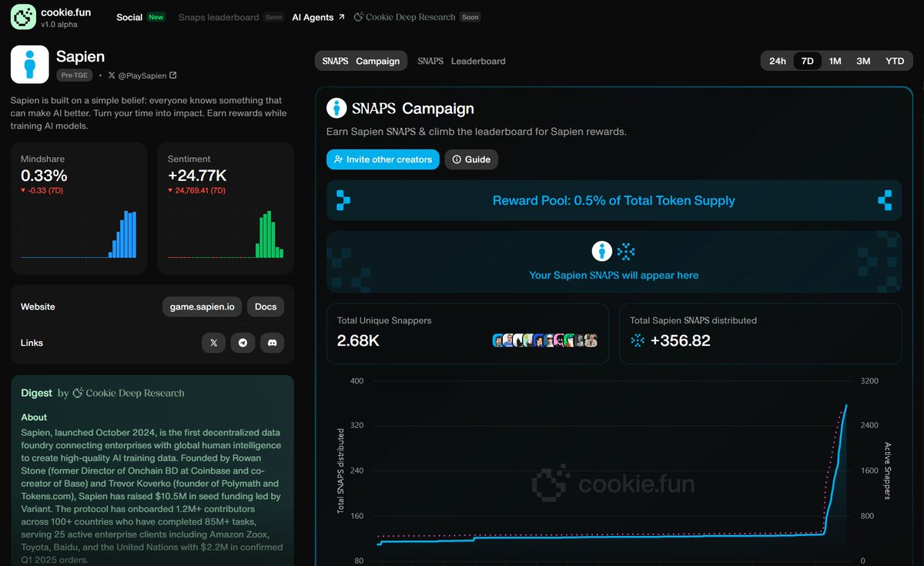The height and width of the screenshot is (566, 924).
Task: Click the 'Total Unique Snappers' label
Action: click(x=386, y=320)
